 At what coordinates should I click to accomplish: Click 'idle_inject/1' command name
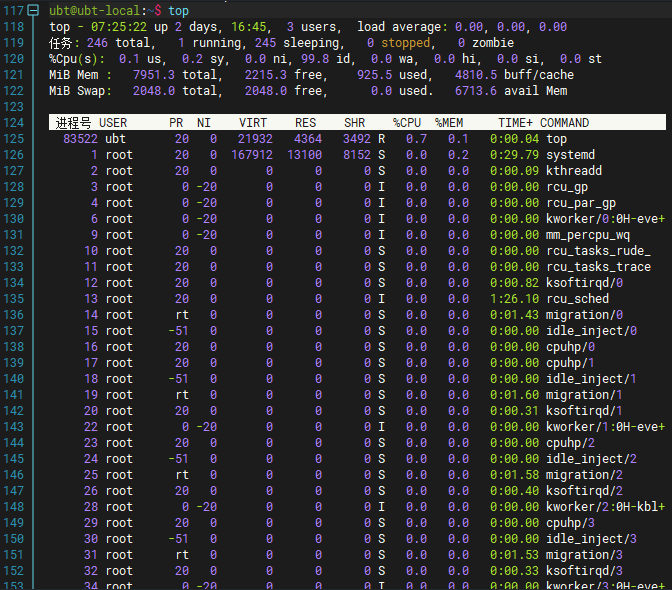tap(591, 379)
